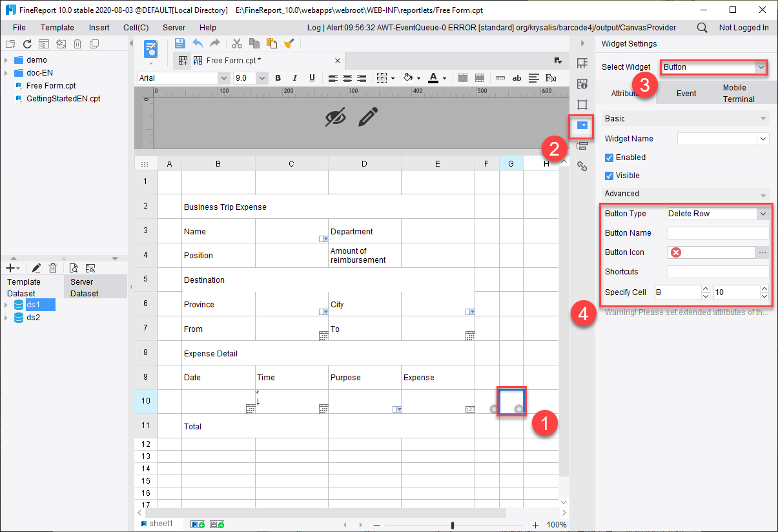Image resolution: width=778 pixels, height=532 pixels.
Task: Click the delete template icon above the folder tree
Action: coord(77,43)
